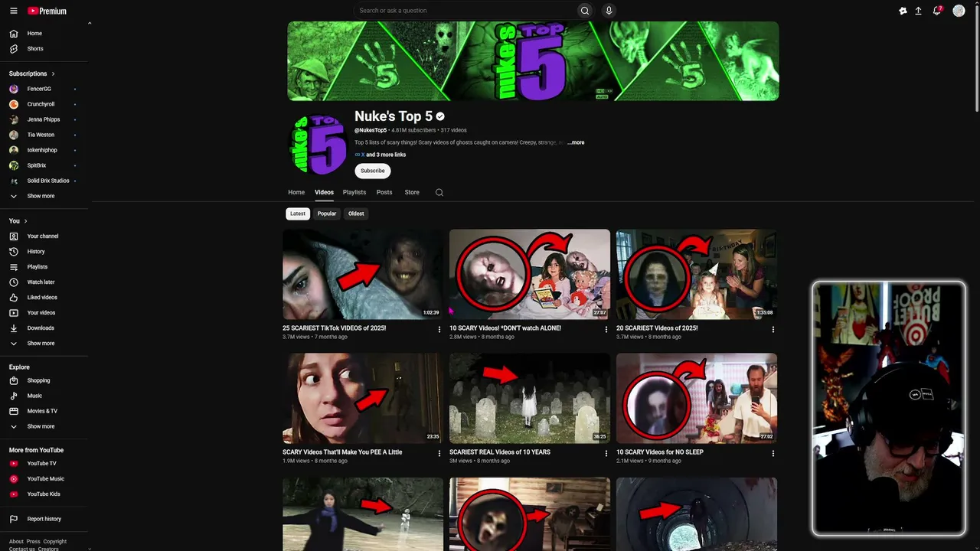
Task: Open the channel Posts tab
Action: (384, 193)
